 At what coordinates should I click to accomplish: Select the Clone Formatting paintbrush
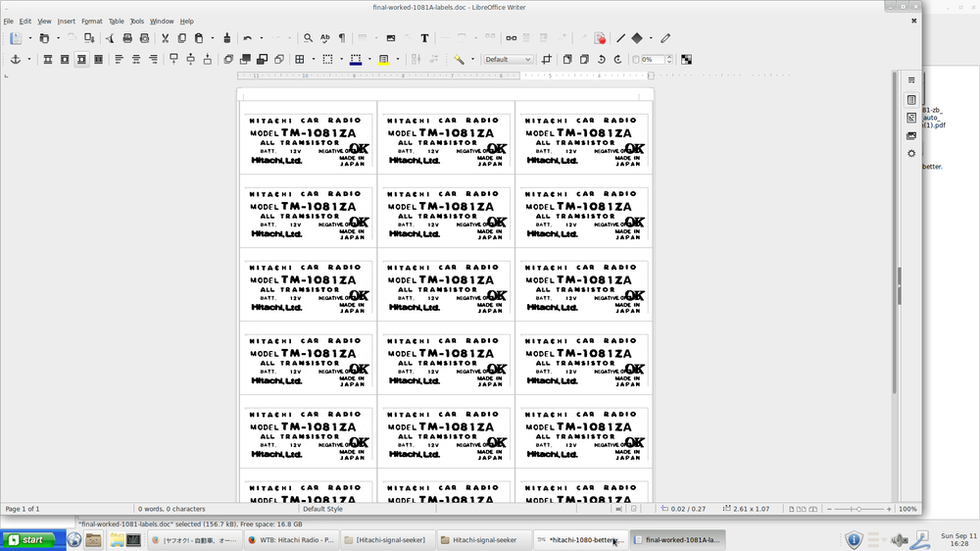click(x=227, y=38)
